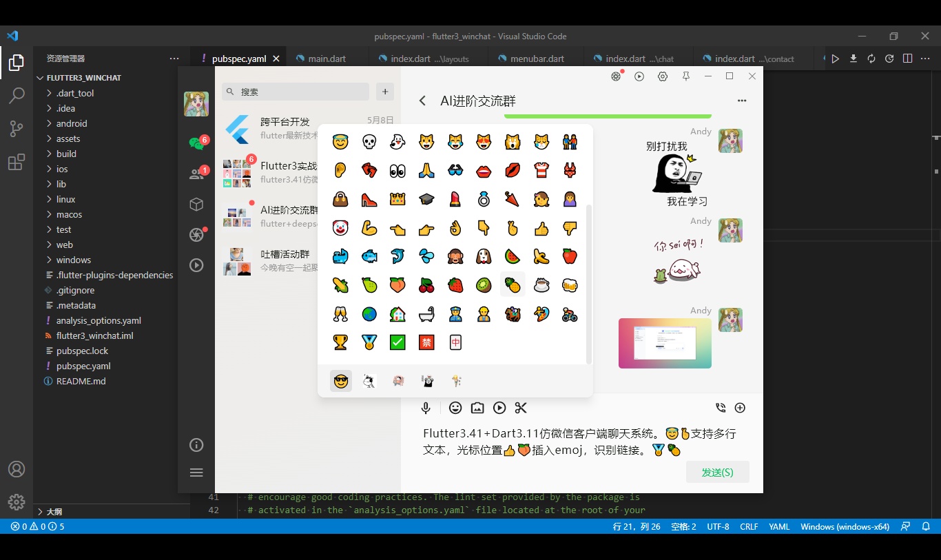Switch to the main.dart tab

coord(327,59)
